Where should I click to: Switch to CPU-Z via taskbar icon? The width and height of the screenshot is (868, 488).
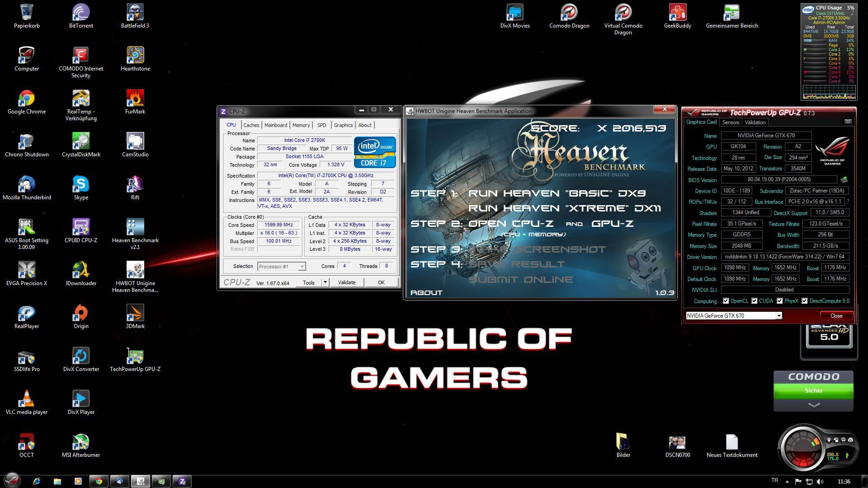(x=182, y=481)
